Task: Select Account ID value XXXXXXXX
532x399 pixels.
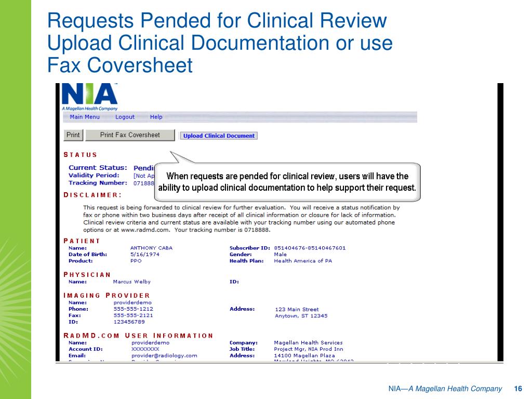Action: [x=145, y=349]
